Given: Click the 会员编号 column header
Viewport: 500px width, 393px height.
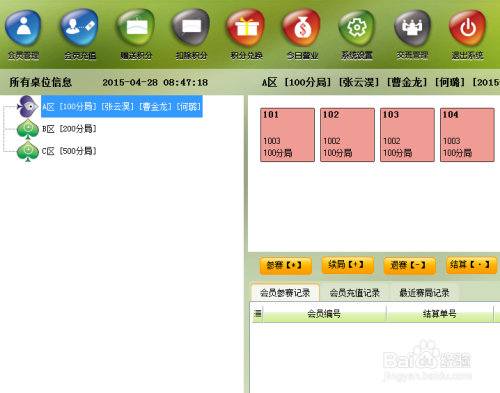Looking at the screenshot, I should pyautogui.click(x=324, y=314).
